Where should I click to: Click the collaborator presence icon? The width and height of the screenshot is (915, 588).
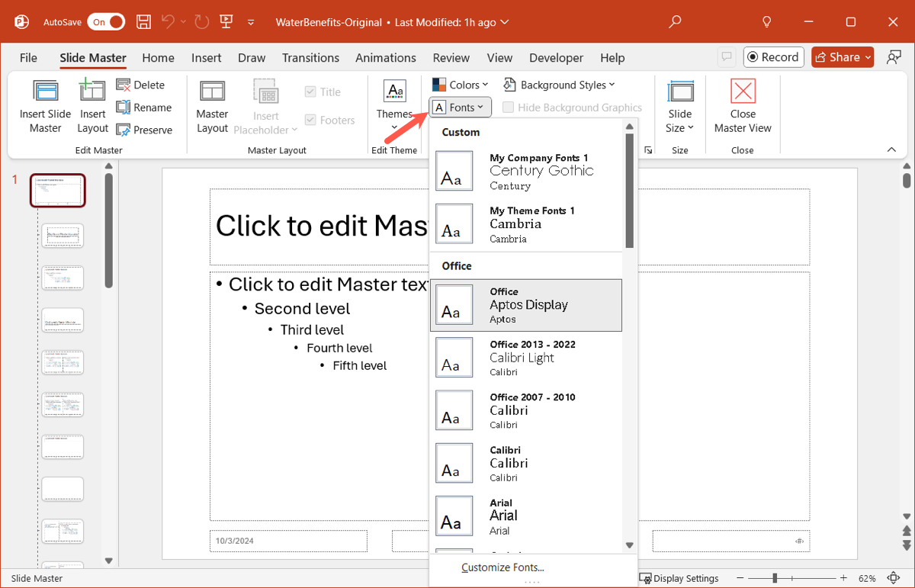894,57
